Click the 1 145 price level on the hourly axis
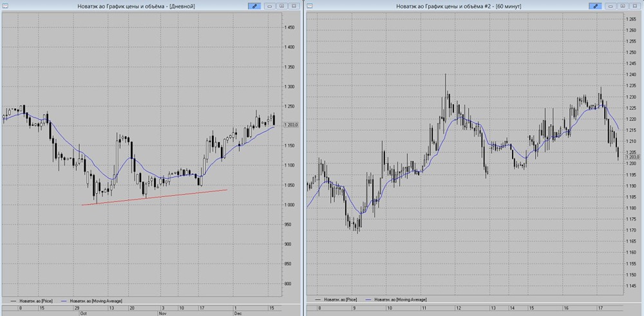This screenshot has width=644, height=316. point(630,286)
